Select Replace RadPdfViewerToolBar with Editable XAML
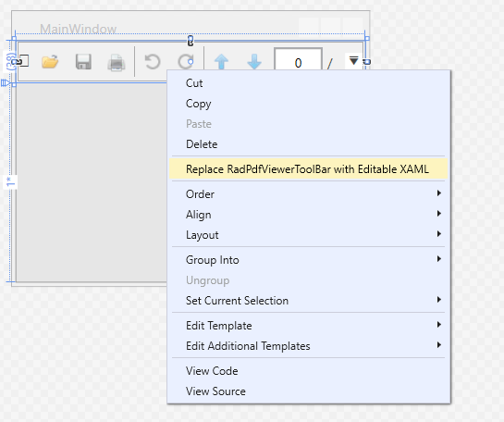Viewport: 504px width, 422px height. (x=308, y=168)
